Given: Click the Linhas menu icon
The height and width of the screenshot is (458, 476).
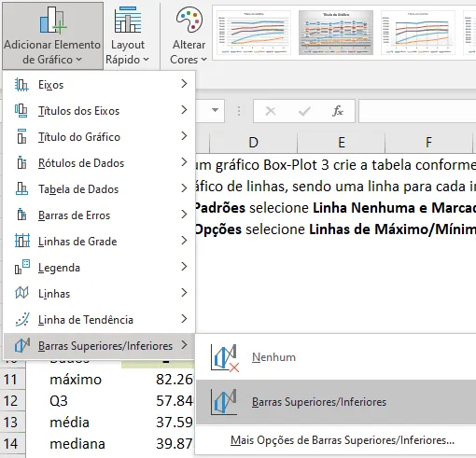Looking at the screenshot, I should pyautogui.click(x=21, y=293).
